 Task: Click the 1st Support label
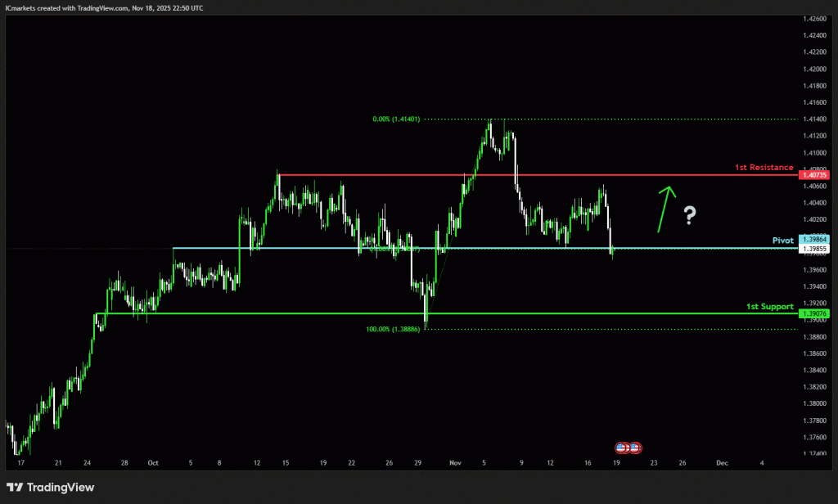(x=769, y=306)
